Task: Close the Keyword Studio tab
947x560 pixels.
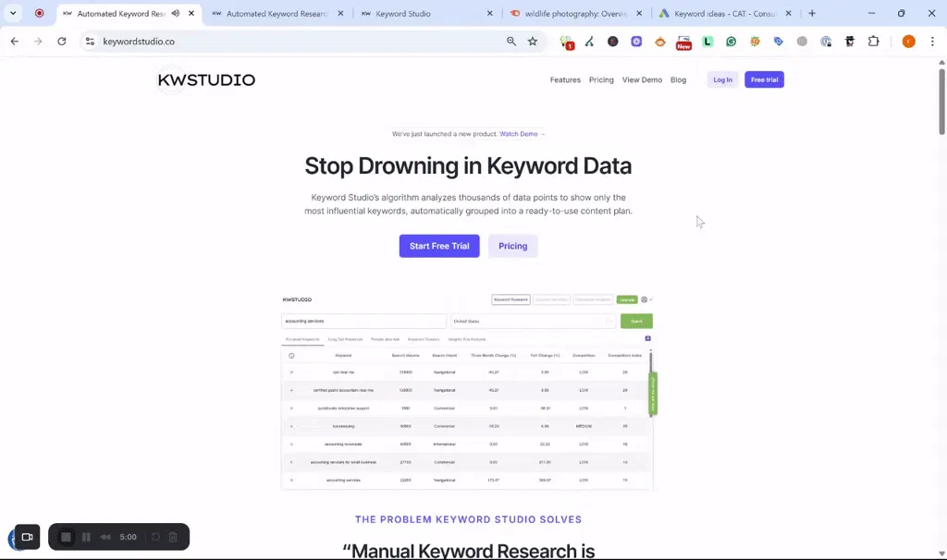Action: (489, 13)
